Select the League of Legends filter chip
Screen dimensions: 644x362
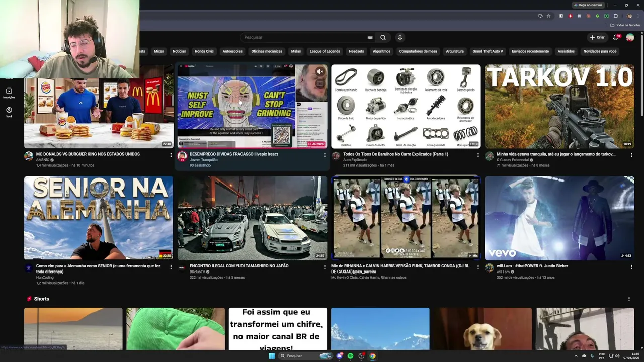[325, 51]
